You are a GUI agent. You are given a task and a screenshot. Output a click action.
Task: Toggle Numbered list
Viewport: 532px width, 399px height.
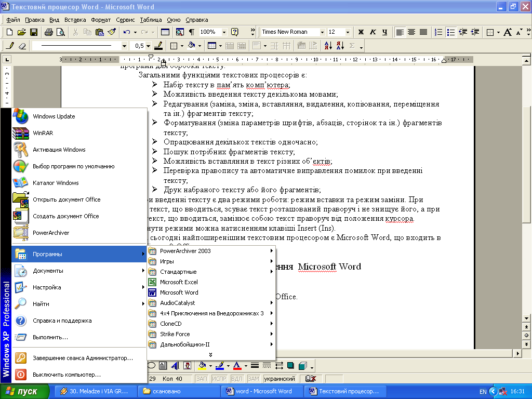[438, 32]
